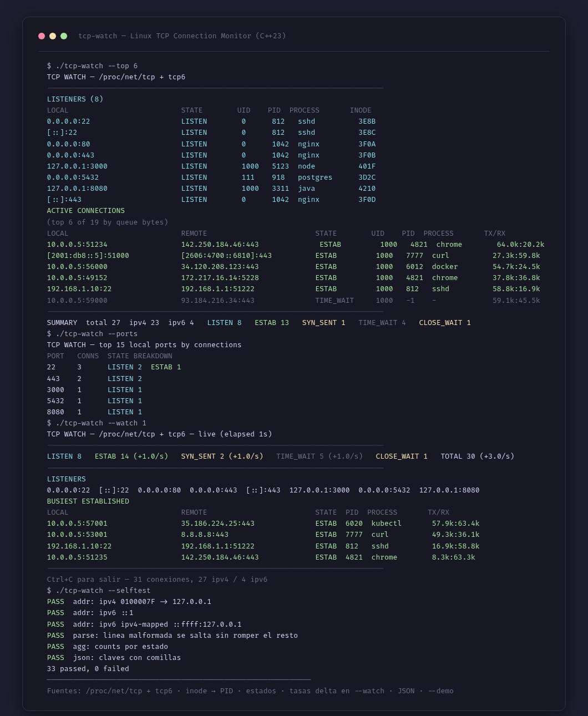588x716 pixels.
Task: Click the 'postgres' process name
Action: point(315,177)
